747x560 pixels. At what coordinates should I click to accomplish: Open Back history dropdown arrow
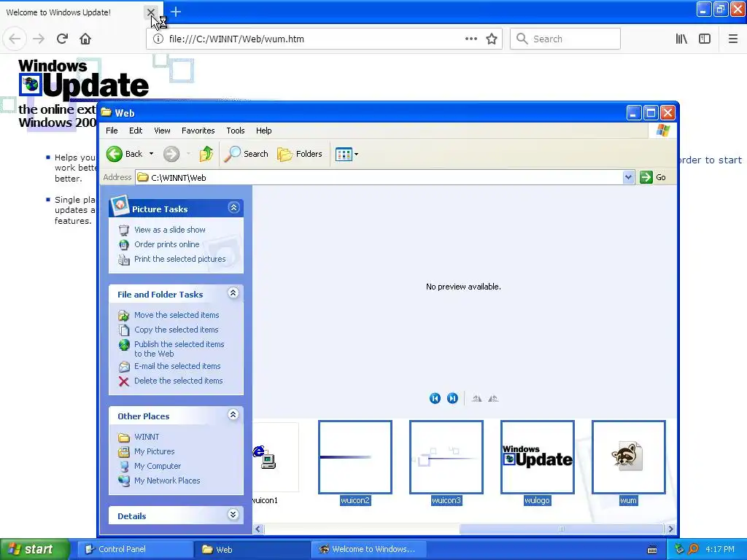pyautogui.click(x=152, y=154)
